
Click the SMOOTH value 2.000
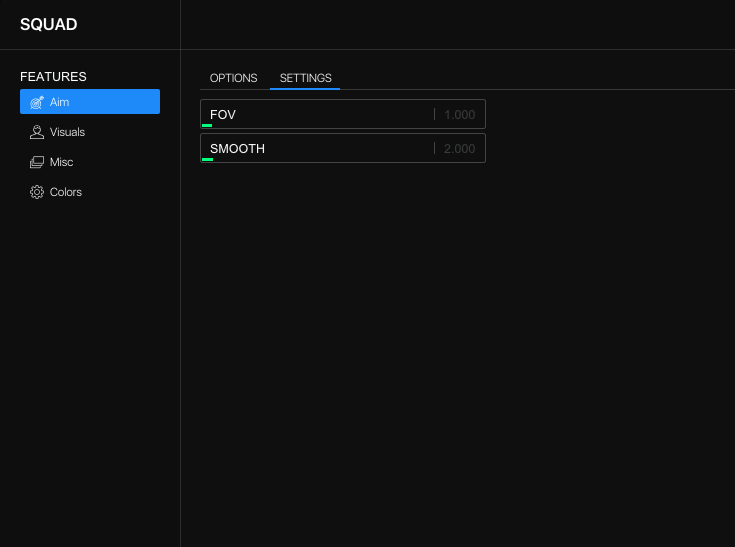click(x=459, y=149)
